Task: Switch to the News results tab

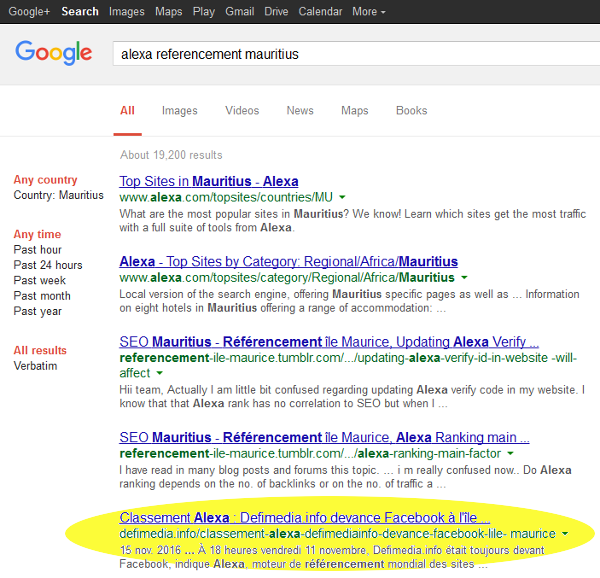Action: (x=300, y=111)
